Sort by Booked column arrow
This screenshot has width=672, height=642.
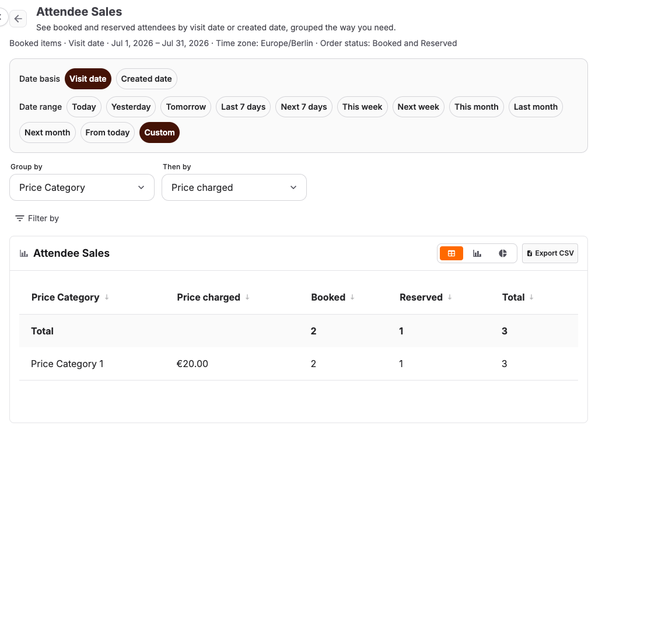pos(352,297)
